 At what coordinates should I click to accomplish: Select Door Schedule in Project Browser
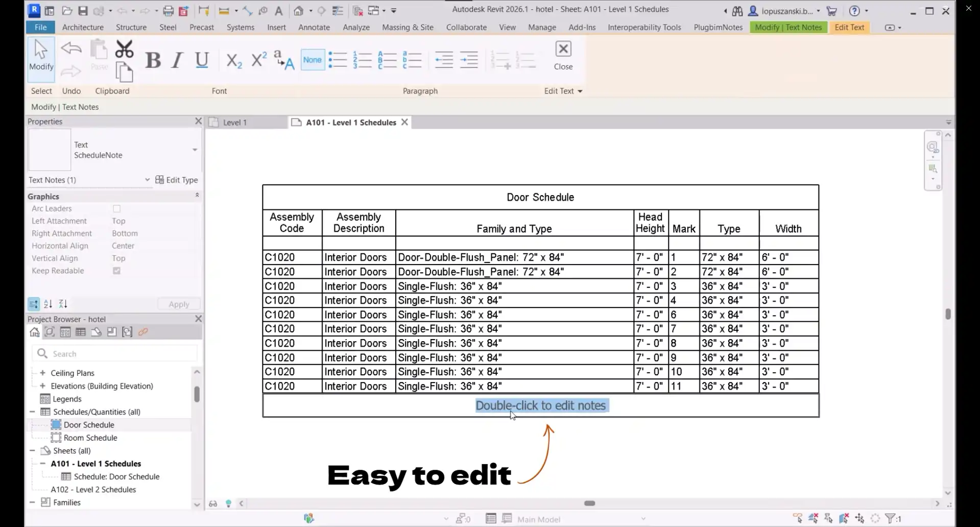coord(89,425)
